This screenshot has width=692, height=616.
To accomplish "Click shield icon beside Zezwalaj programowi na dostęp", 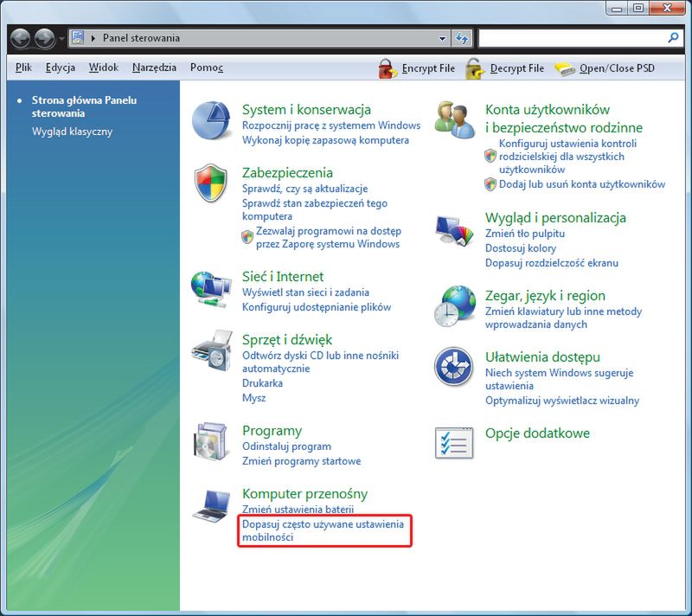I will [x=247, y=237].
